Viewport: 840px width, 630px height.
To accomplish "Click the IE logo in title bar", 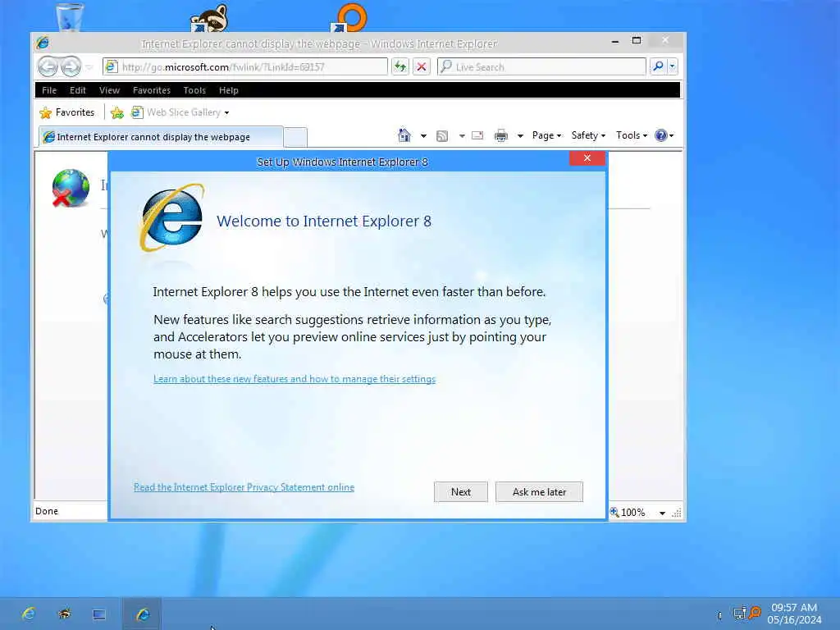I will pyautogui.click(x=43, y=43).
